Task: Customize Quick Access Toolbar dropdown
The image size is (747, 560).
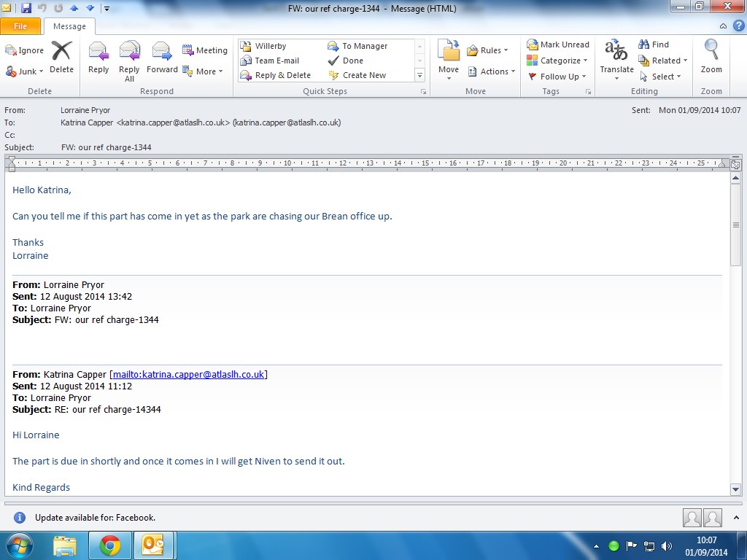Action: coord(107,8)
